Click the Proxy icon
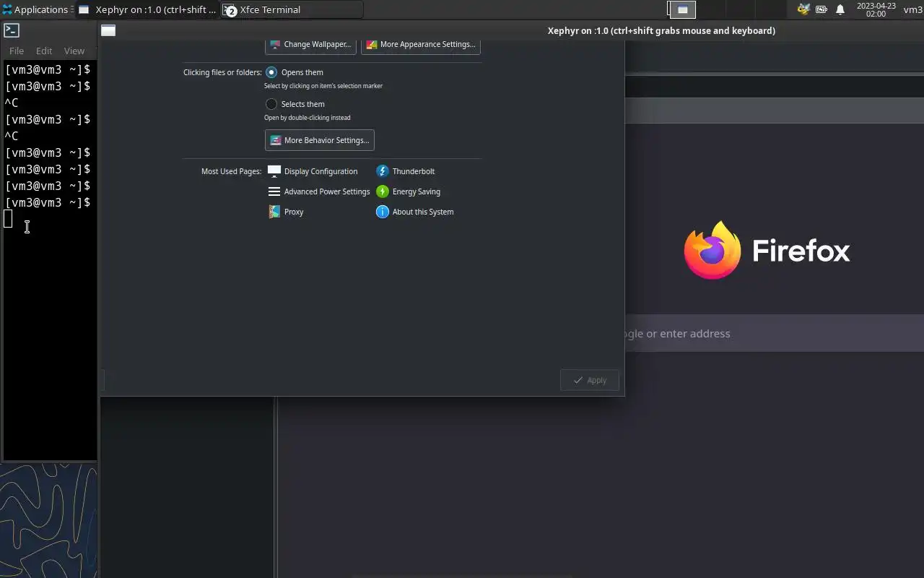The image size is (924, 578). 274,212
